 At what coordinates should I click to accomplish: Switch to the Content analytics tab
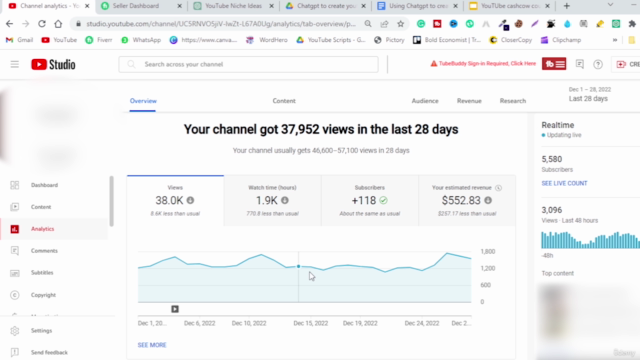pyautogui.click(x=284, y=101)
